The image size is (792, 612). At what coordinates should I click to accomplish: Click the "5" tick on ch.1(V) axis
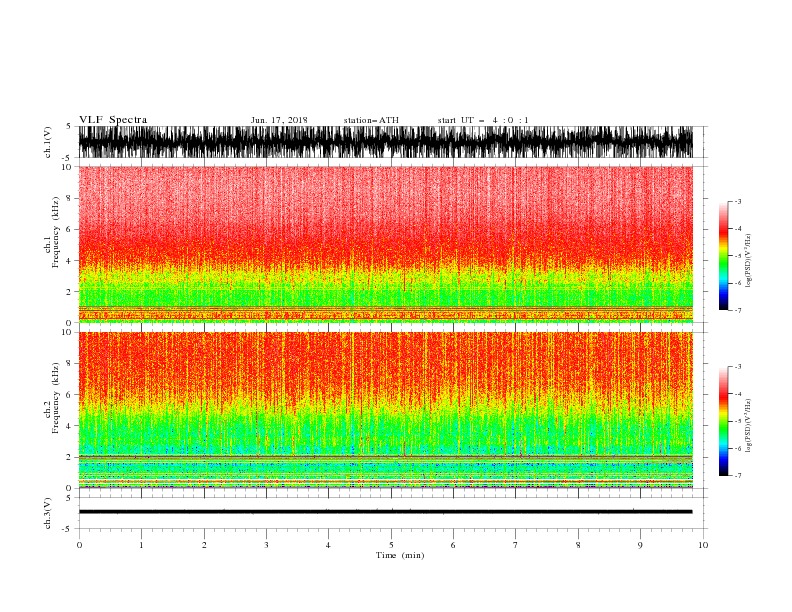tap(69, 126)
